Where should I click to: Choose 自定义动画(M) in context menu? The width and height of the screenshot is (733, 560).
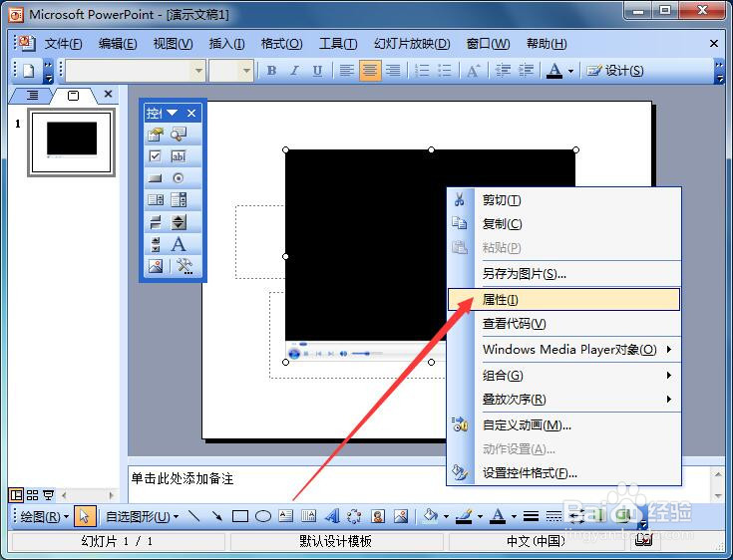[x=563, y=425]
